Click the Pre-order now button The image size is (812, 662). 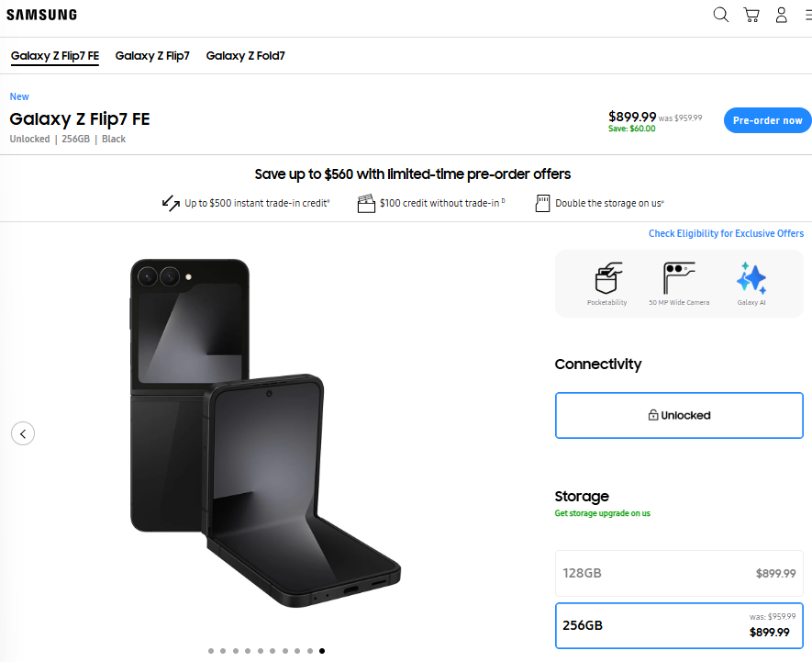coord(767,120)
